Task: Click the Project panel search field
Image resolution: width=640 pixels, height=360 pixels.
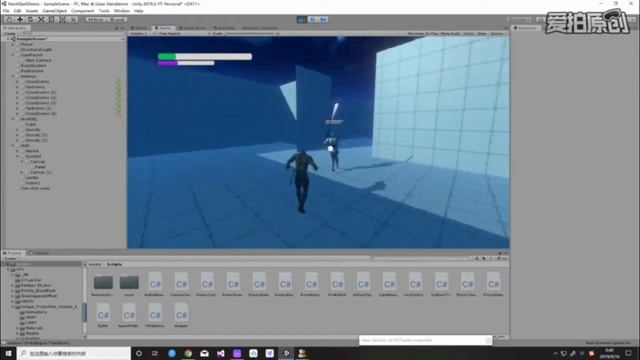Action: 422,258
